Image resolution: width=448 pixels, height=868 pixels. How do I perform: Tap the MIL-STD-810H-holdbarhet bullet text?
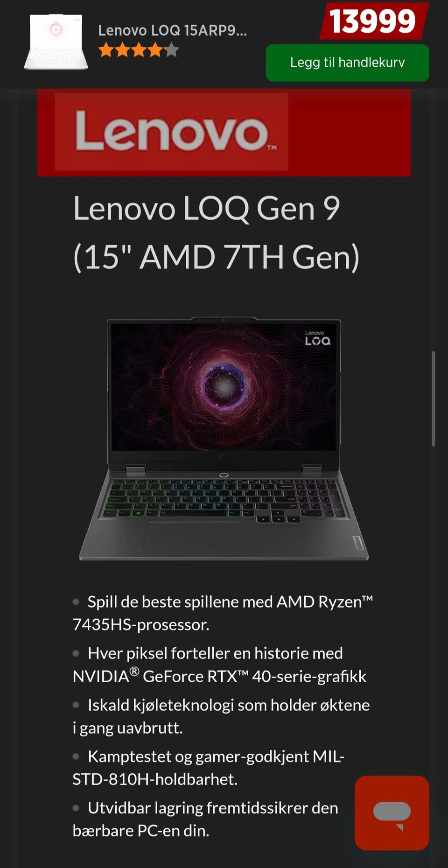pyautogui.click(x=209, y=768)
